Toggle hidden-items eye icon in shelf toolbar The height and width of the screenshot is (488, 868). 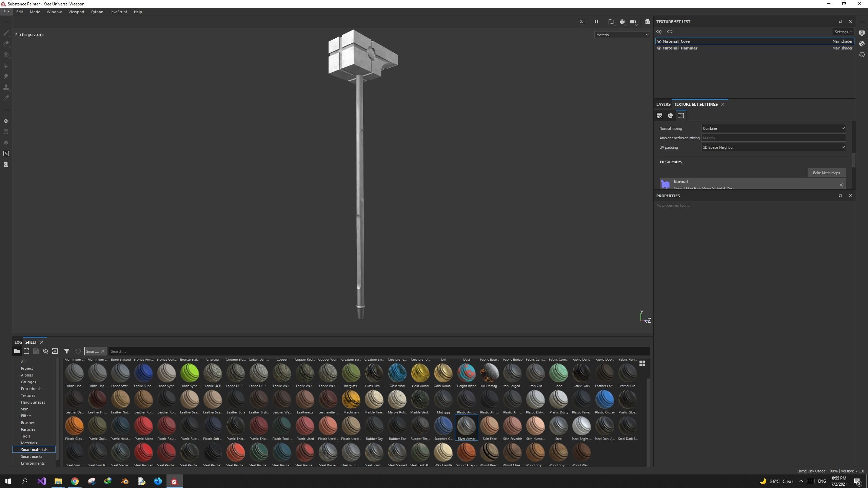(45, 351)
